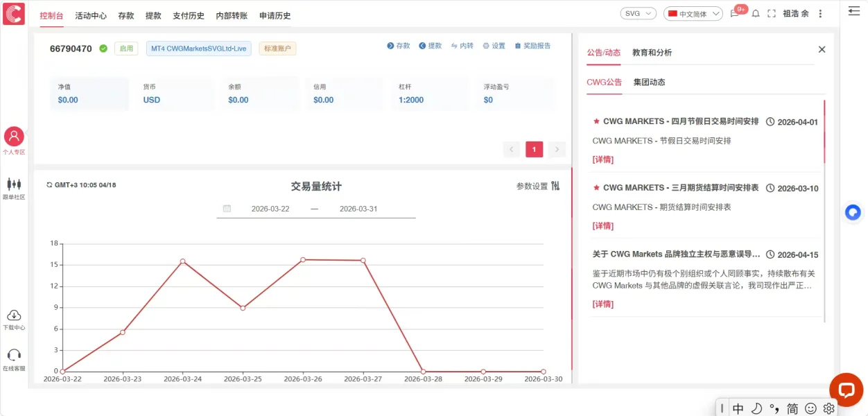This screenshot has height=416, width=868.
Task: Select the 集团动态 tab
Action: click(649, 82)
